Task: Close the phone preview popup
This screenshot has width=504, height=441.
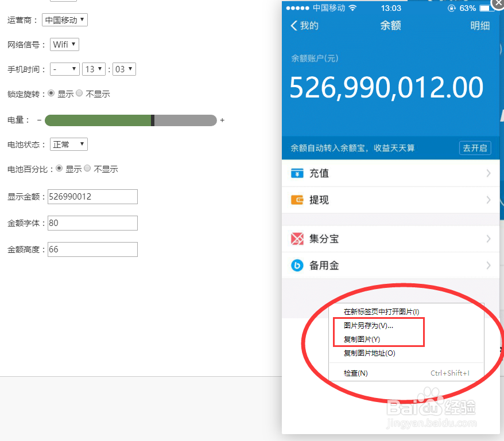Action: [x=498, y=3]
